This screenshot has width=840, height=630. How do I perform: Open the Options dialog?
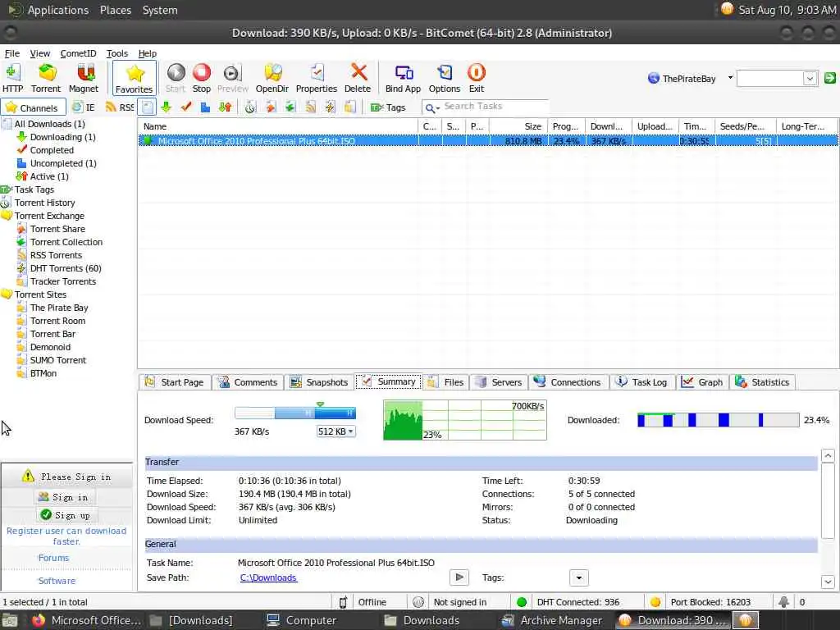(445, 78)
